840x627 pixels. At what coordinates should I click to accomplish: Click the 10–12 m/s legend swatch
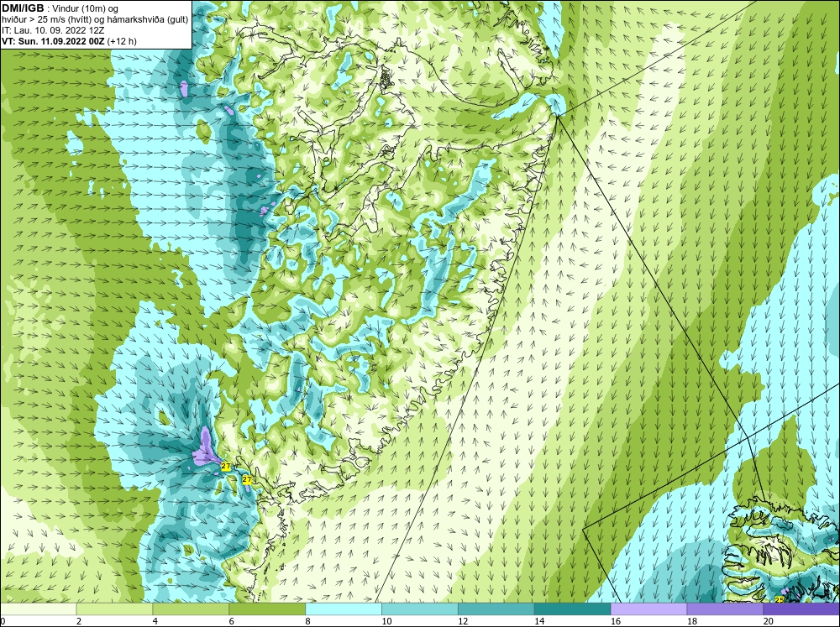(x=419, y=609)
